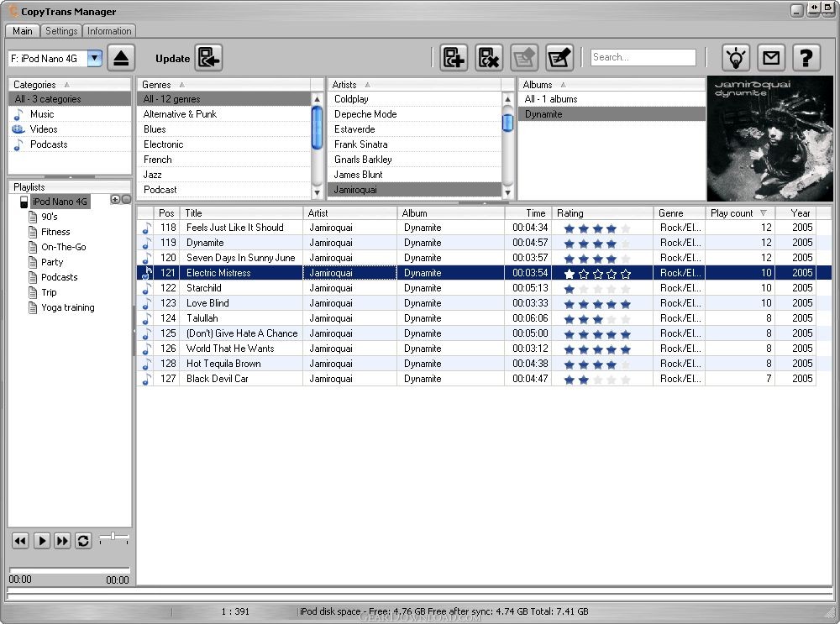840x624 pixels.
Task: Click Categories header sort arrow
Action: pos(66,85)
